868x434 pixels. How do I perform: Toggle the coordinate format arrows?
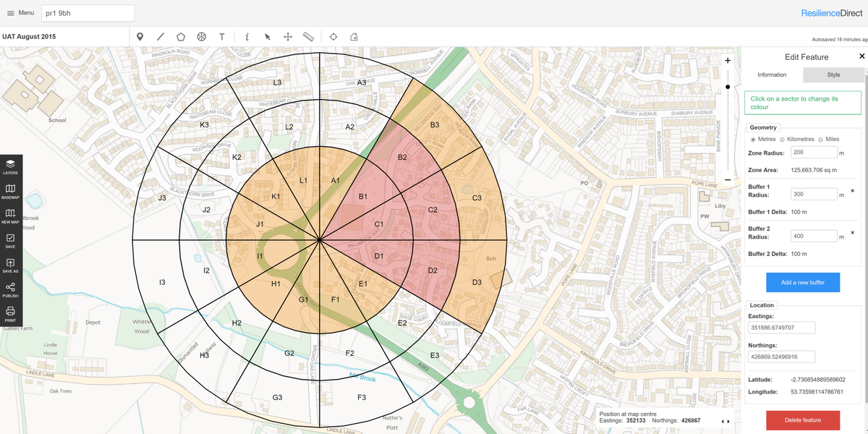[726, 421]
